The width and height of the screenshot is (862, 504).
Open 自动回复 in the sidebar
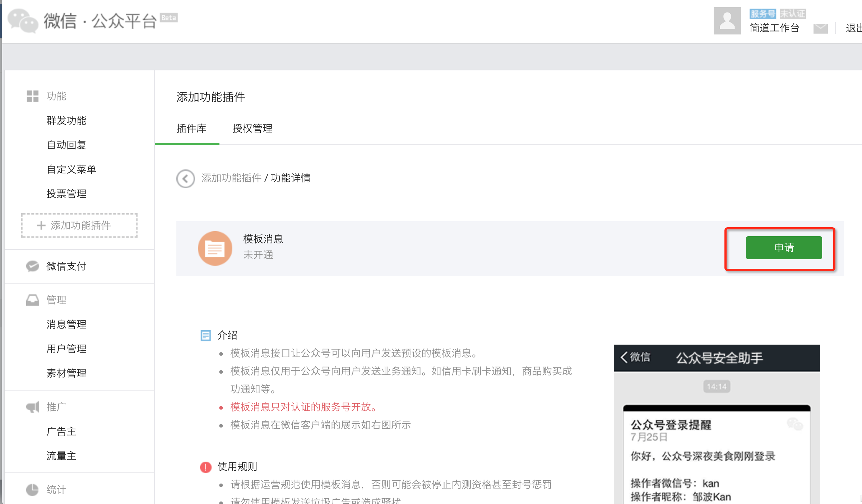(x=66, y=145)
